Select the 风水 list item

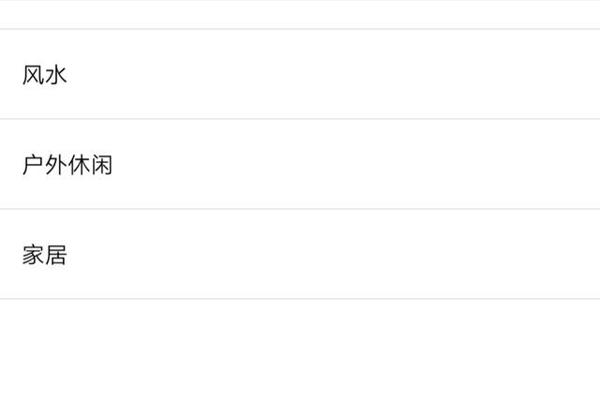tap(300, 74)
